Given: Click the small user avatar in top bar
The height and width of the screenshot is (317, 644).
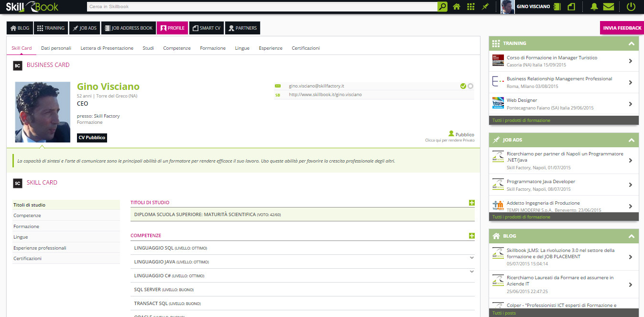Looking at the screenshot, I should coord(507,7).
